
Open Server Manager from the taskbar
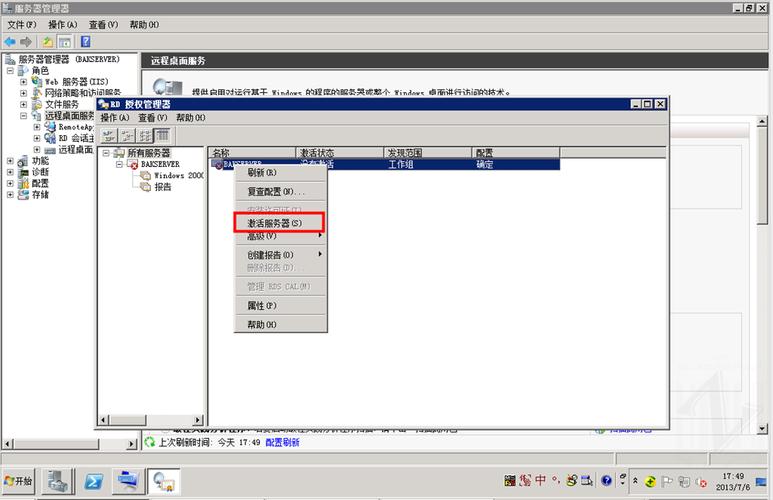tap(58, 481)
